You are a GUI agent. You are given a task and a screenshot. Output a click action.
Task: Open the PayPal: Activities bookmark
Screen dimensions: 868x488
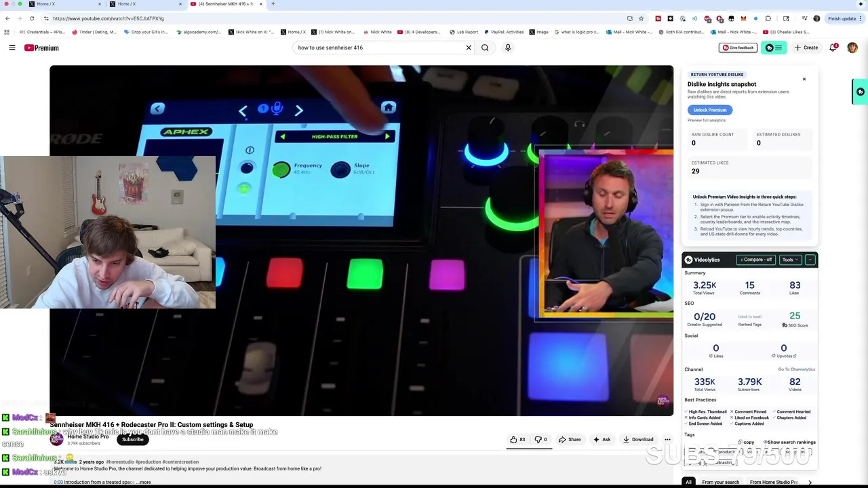[504, 32]
